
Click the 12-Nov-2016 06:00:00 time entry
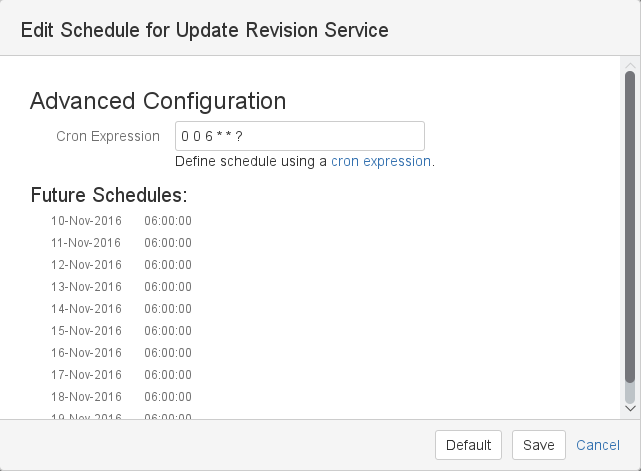(168, 265)
